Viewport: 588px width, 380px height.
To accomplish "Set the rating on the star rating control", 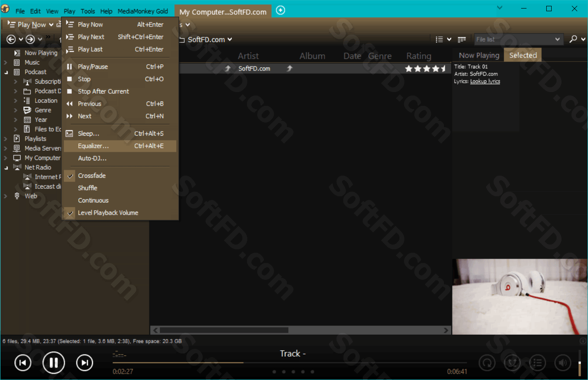I will coord(426,69).
